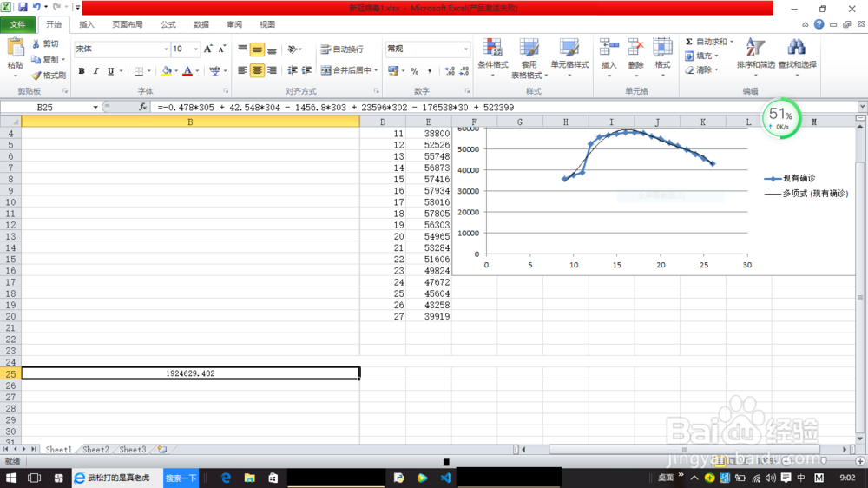
Task: Expand the formula bar
Action: [x=863, y=106]
